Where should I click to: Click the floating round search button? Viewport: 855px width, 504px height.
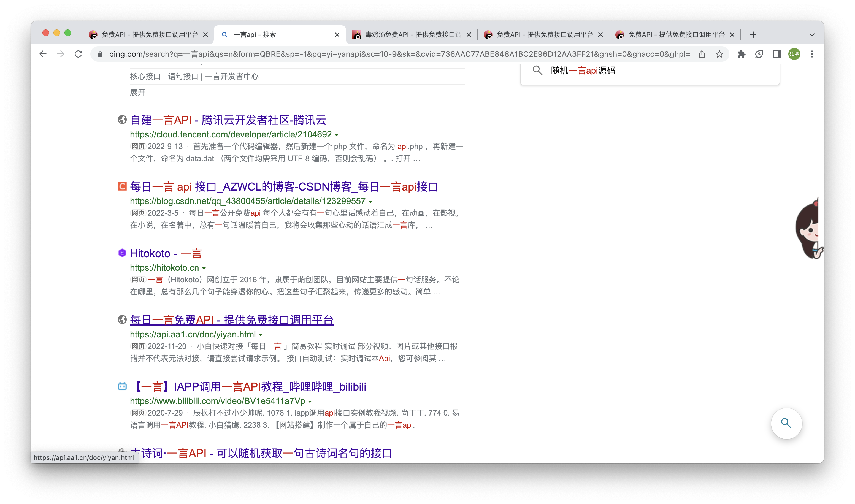coord(786,423)
